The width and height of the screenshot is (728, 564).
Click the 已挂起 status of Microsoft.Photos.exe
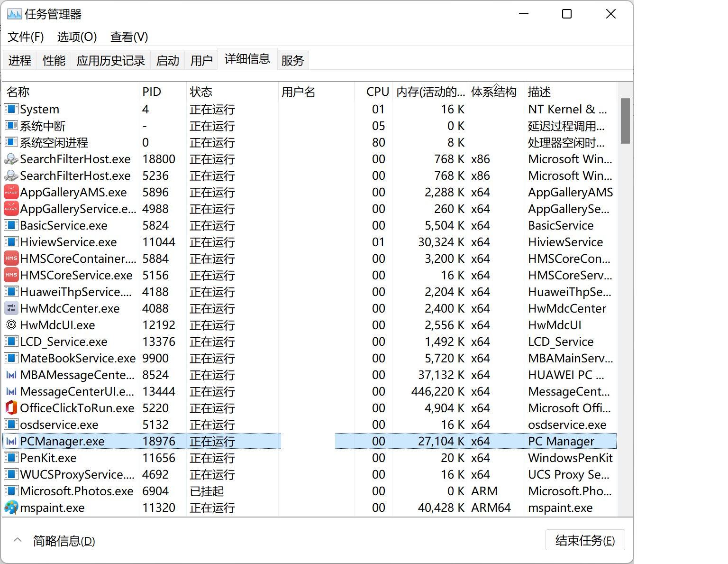tap(207, 491)
